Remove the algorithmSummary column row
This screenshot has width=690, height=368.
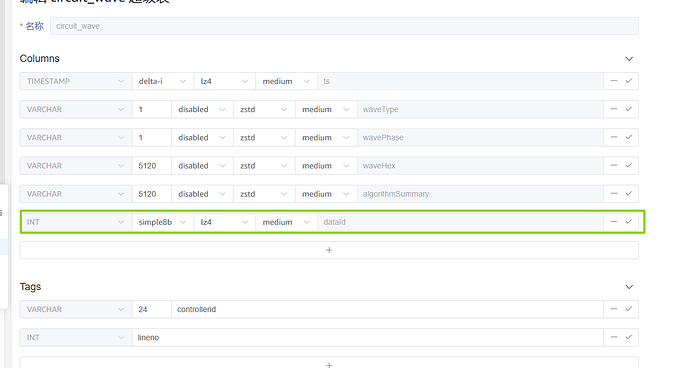tap(614, 194)
